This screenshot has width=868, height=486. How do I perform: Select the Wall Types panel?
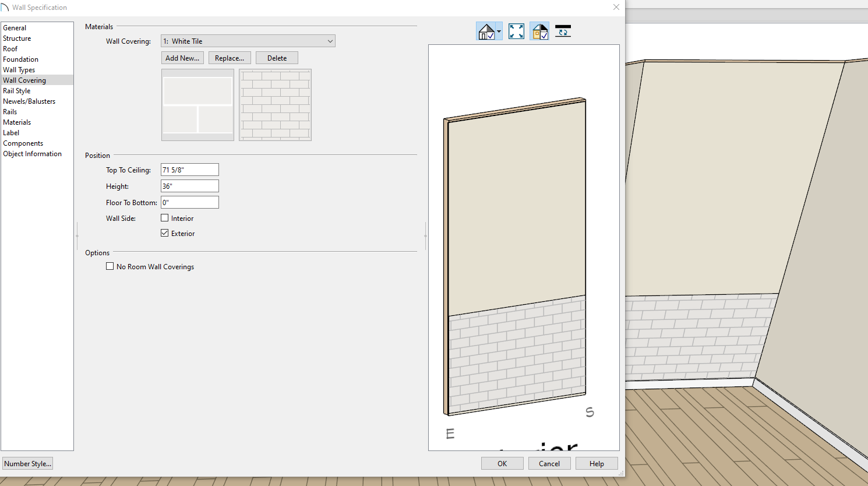tap(19, 70)
